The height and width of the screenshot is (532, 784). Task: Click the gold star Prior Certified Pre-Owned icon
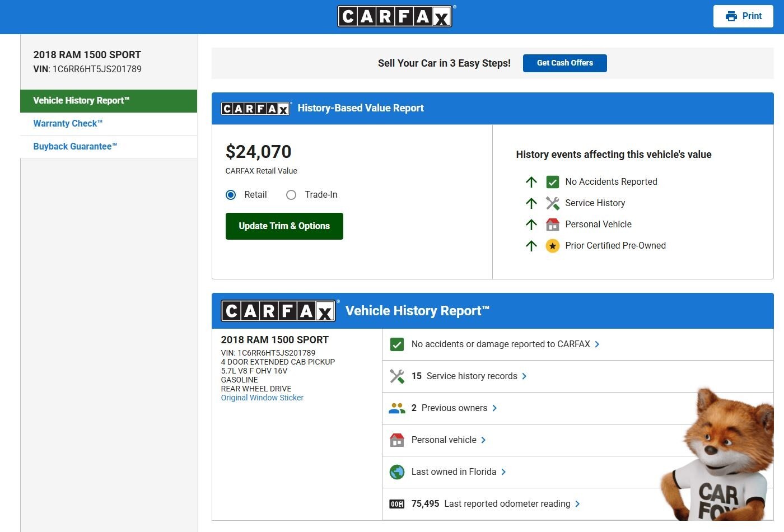point(553,246)
